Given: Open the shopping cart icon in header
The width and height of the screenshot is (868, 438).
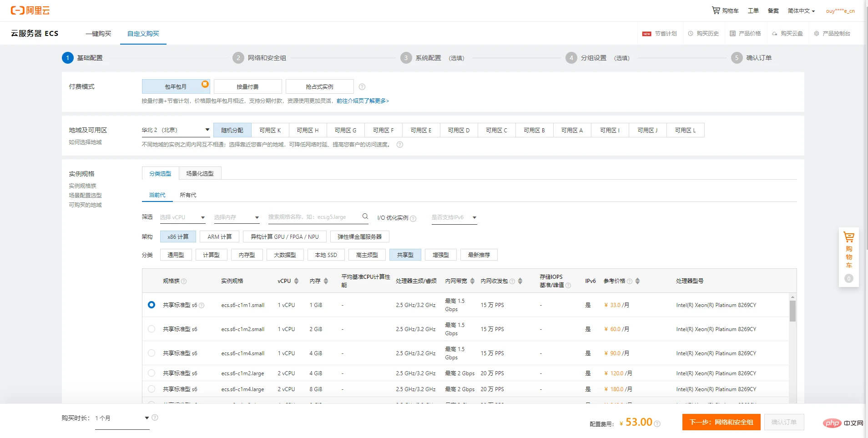Looking at the screenshot, I should (x=716, y=10).
